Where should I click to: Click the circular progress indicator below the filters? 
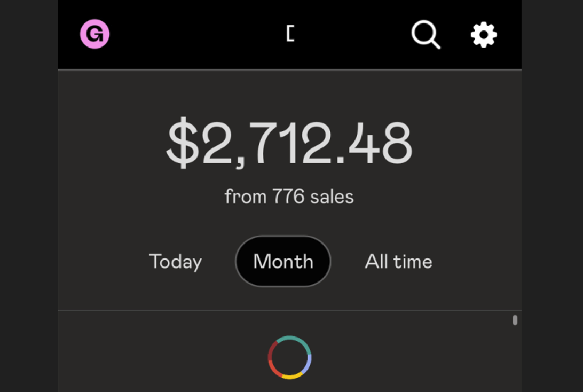(290, 357)
